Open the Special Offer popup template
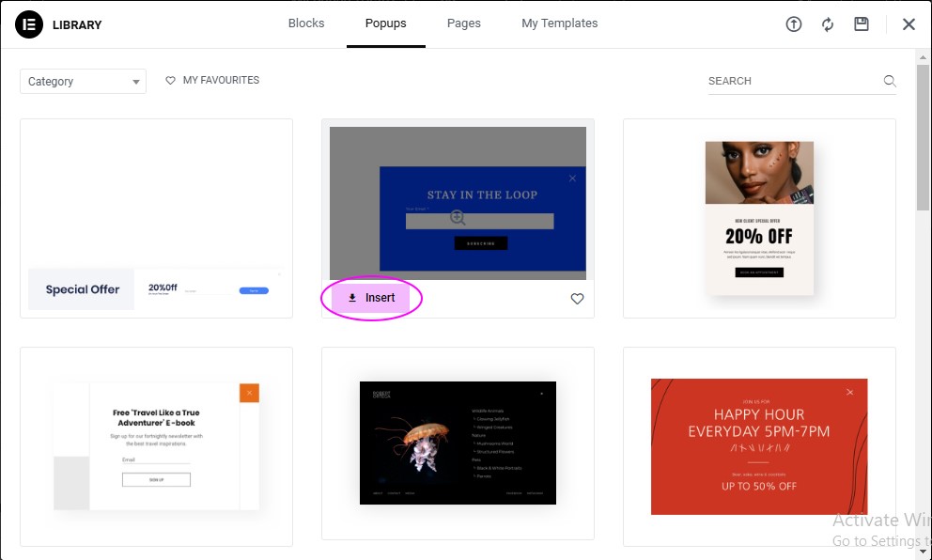 [156, 218]
